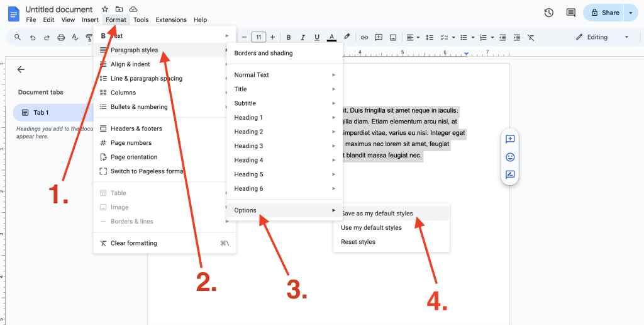
Task: Click the Share button
Action: [x=604, y=13]
